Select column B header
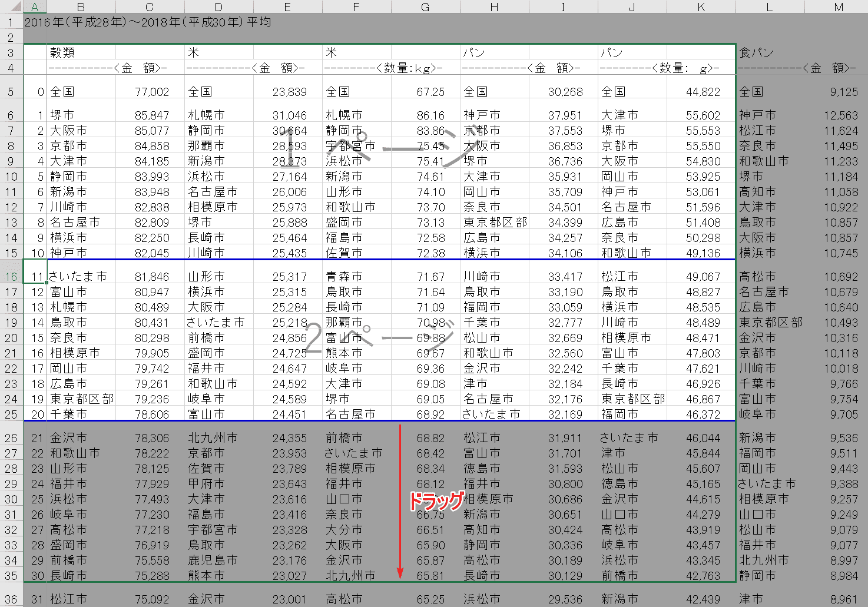 pos(81,7)
